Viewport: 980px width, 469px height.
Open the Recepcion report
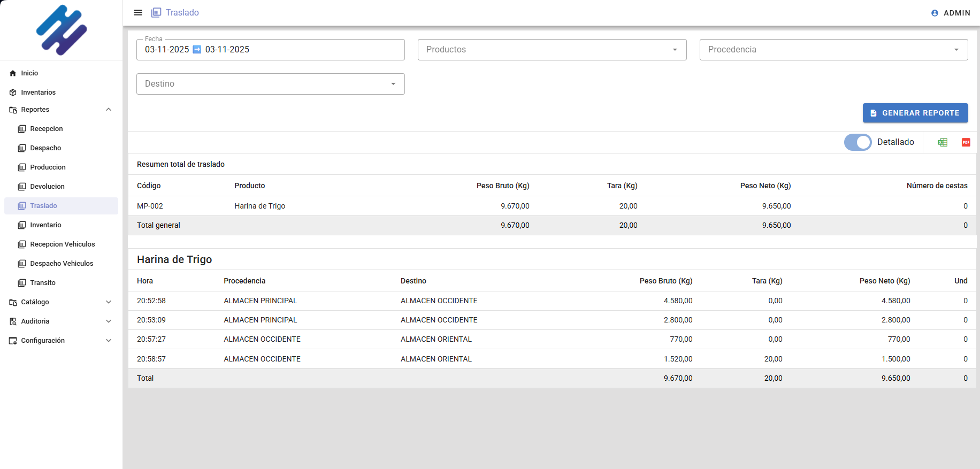pos(47,129)
